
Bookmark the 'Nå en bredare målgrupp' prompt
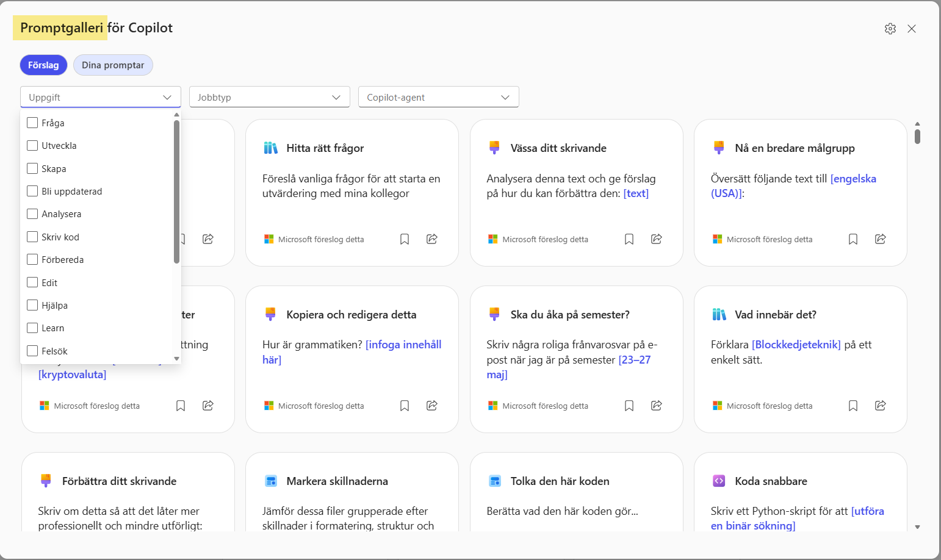(853, 239)
